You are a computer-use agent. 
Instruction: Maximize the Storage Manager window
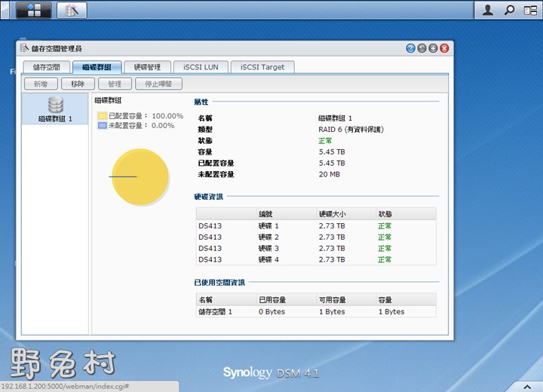pos(433,48)
